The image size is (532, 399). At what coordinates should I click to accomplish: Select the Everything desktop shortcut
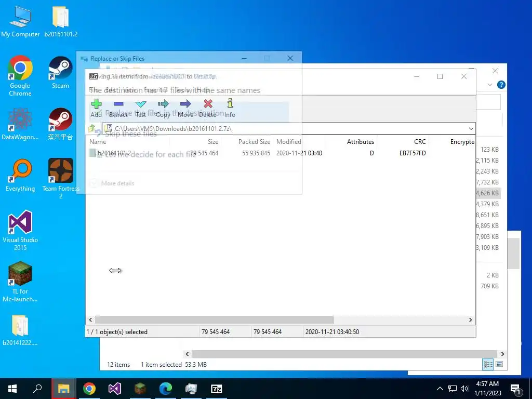point(20,176)
